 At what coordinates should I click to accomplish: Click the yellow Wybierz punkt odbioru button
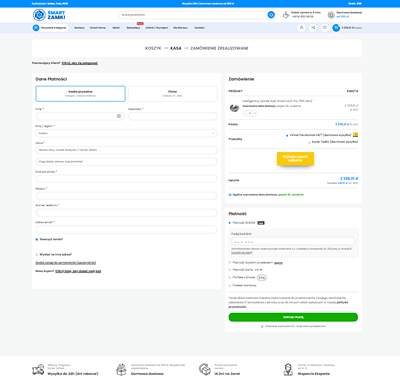click(295, 158)
